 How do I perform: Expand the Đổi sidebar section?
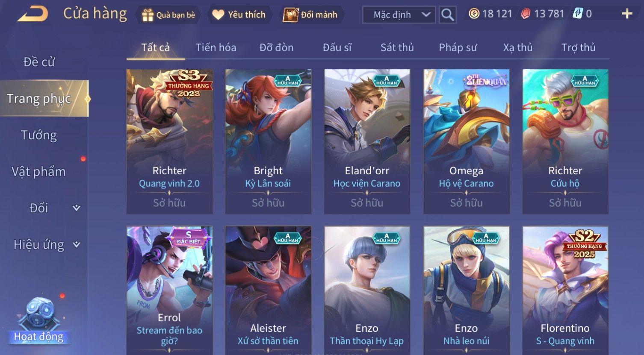point(76,208)
